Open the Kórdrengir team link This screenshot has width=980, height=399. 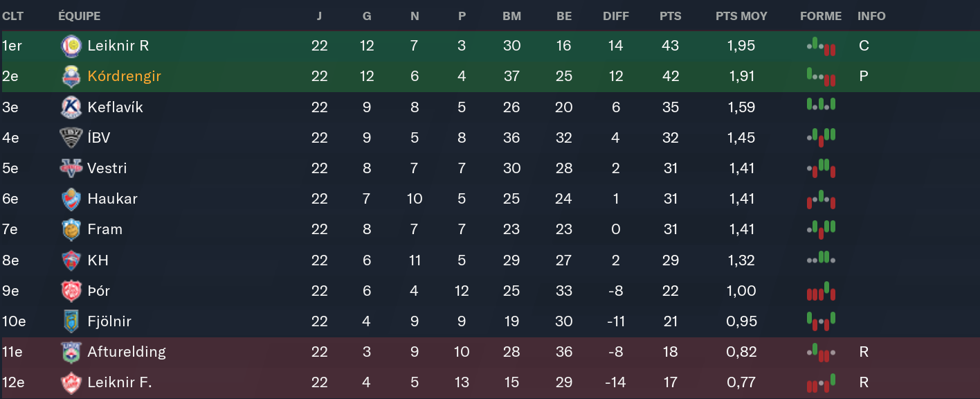point(124,76)
